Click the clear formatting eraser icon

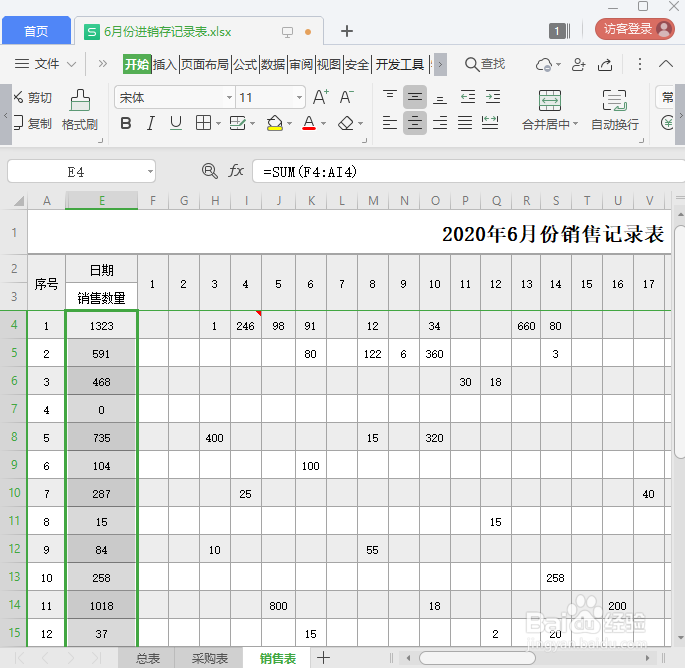tap(346, 124)
